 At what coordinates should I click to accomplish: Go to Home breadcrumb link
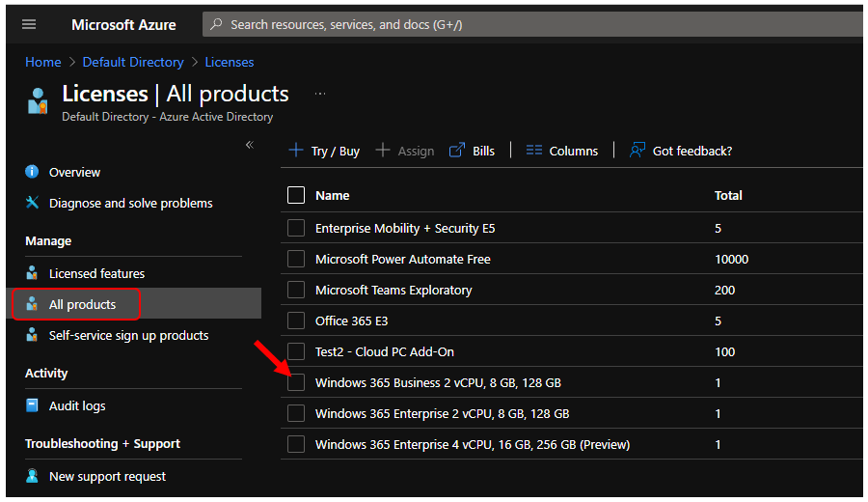click(43, 62)
